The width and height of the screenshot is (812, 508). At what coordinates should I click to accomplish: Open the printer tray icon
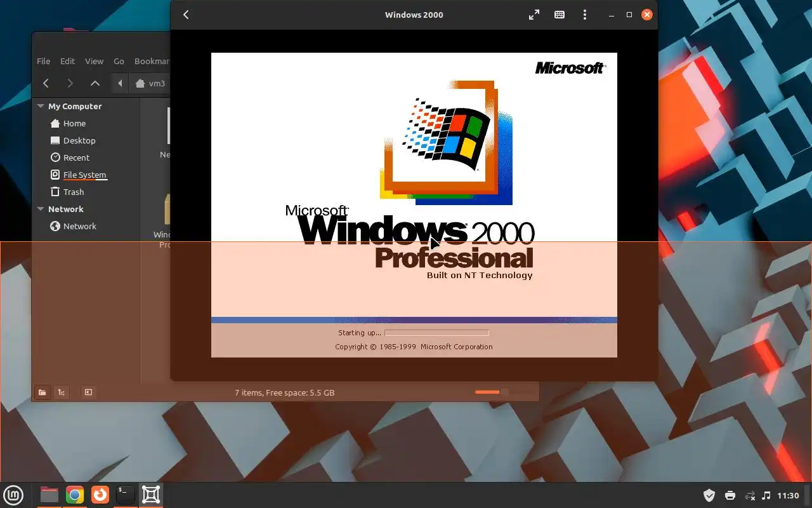(x=730, y=495)
